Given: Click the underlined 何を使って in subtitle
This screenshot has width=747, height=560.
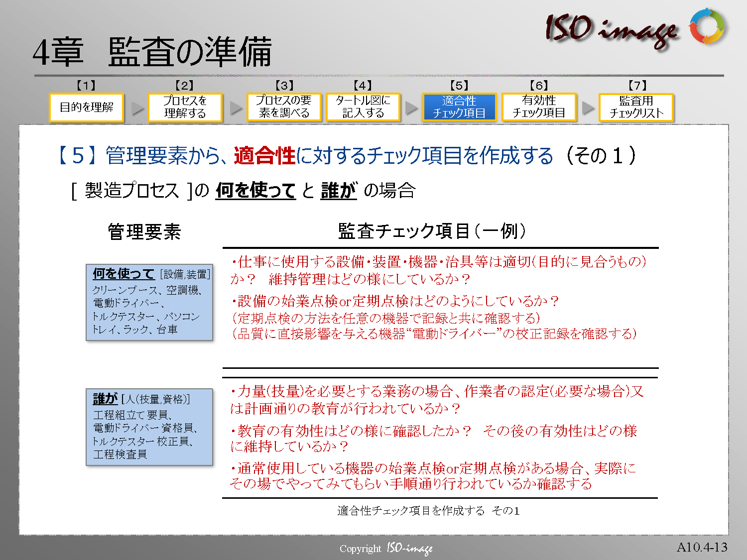Looking at the screenshot, I should pos(255,190).
